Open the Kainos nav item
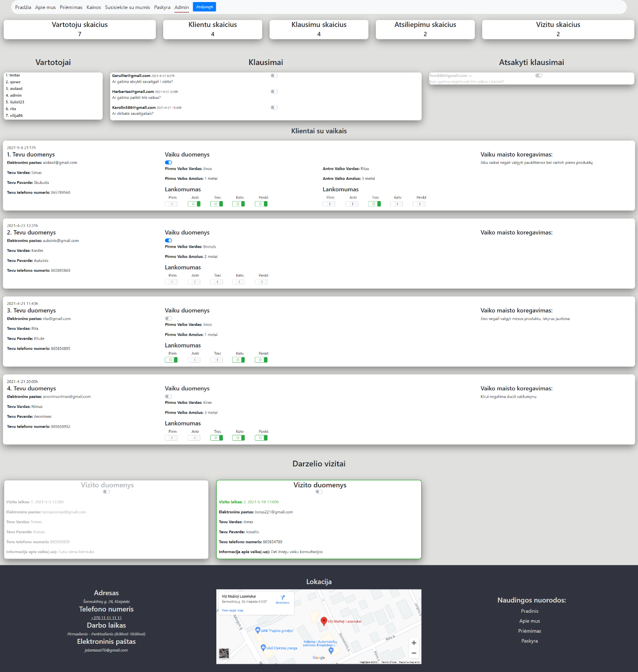This screenshot has width=638, height=672. pos(94,7)
